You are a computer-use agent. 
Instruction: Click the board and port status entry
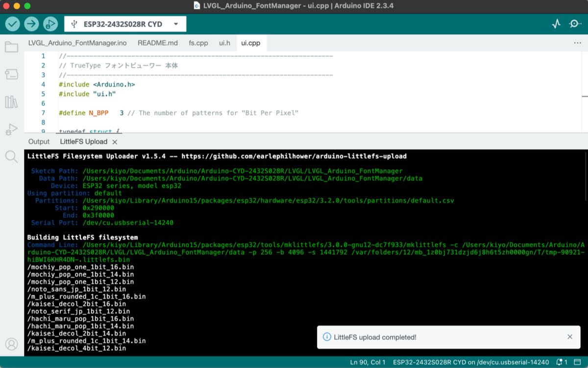click(471, 362)
